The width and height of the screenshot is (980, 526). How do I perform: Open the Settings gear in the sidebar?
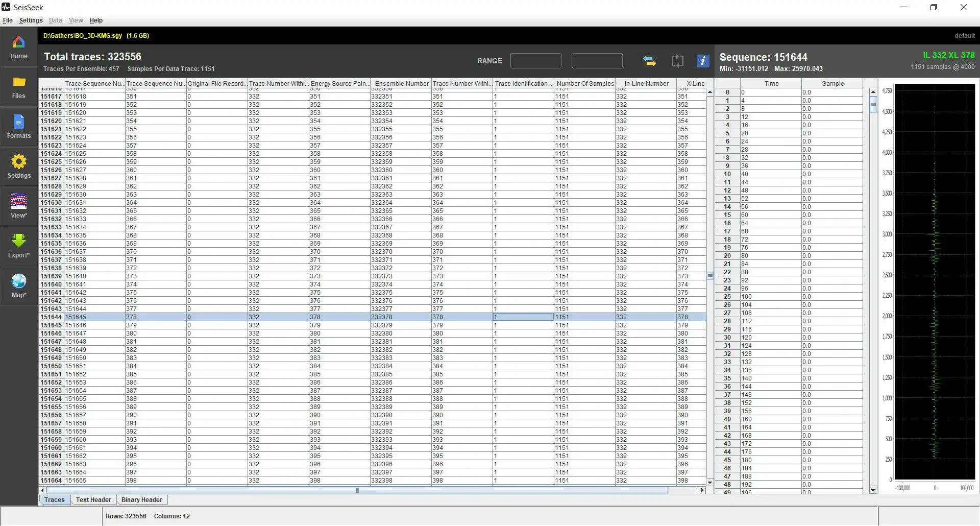click(19, 166)
